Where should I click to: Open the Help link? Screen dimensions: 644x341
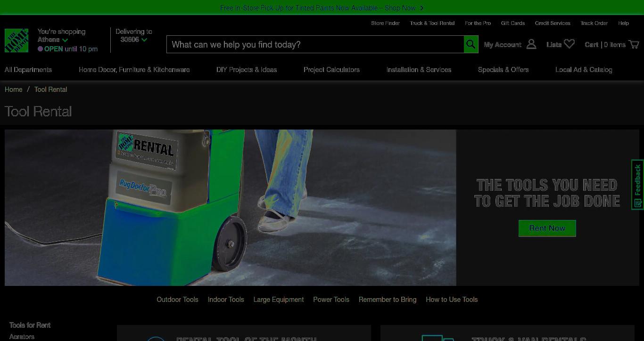(623, 23)
